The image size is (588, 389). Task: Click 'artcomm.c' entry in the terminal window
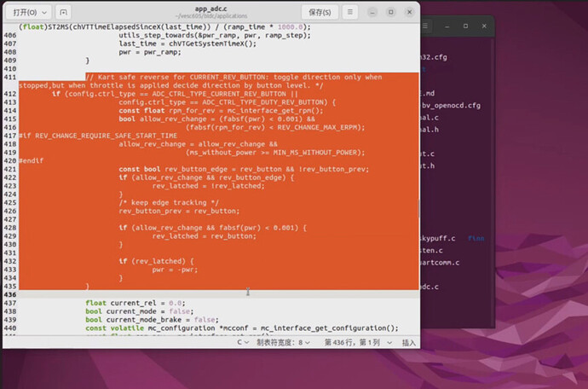[x=440, y=263]
